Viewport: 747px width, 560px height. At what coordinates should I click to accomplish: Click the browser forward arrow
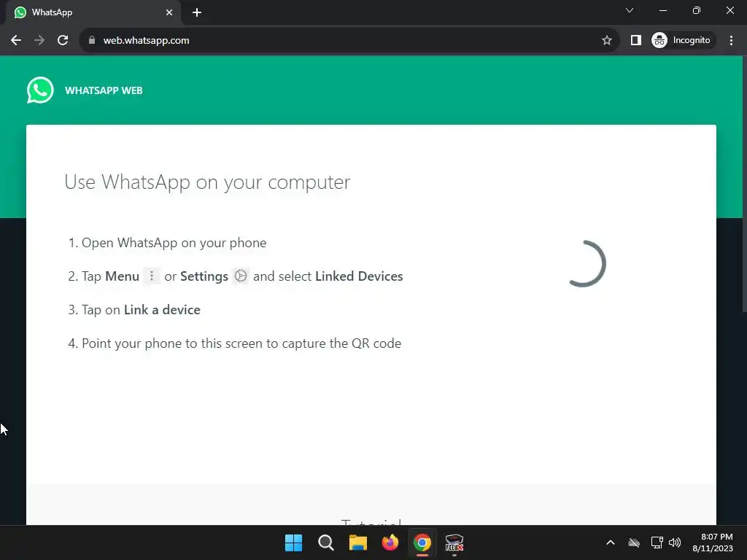39,41
